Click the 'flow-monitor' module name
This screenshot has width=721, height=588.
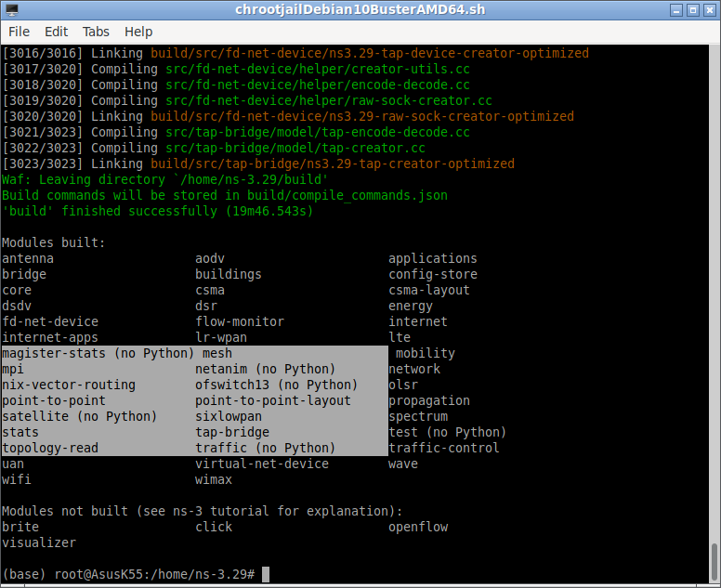pos(240,321)
